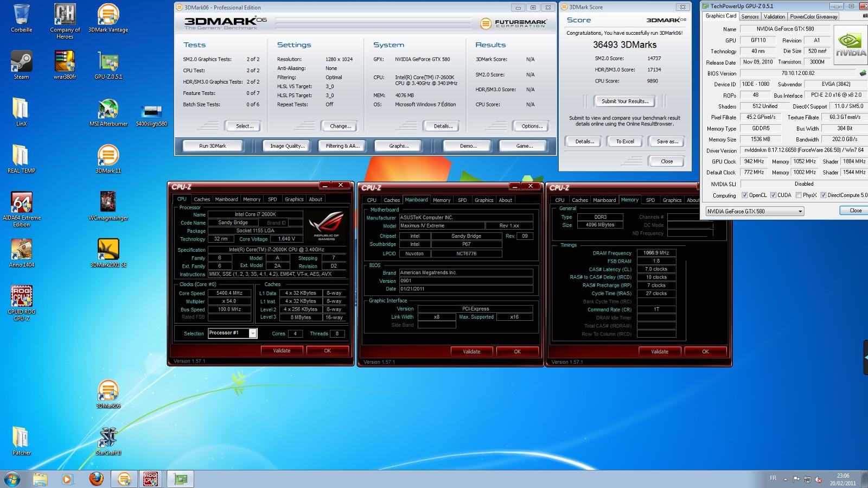Open 3DMark2001 SE shortcut
The image size is (868, 488).
108,253
